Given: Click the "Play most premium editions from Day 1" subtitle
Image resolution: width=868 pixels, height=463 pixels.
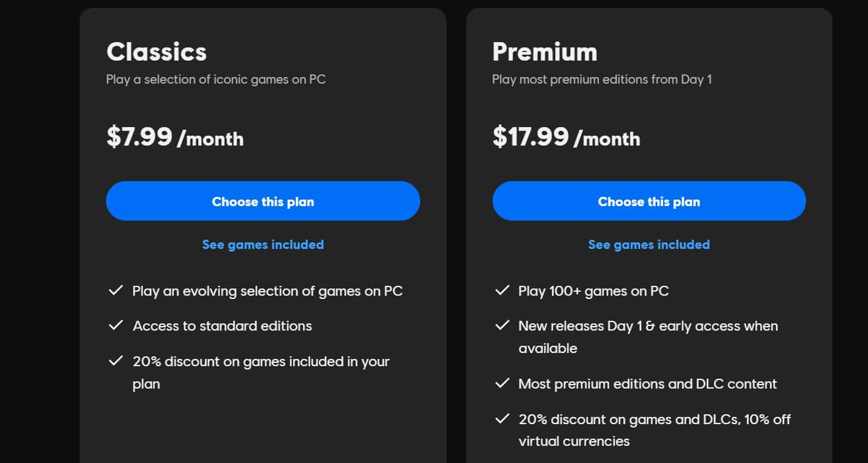Looking at the screenshot, I should 602,79.
